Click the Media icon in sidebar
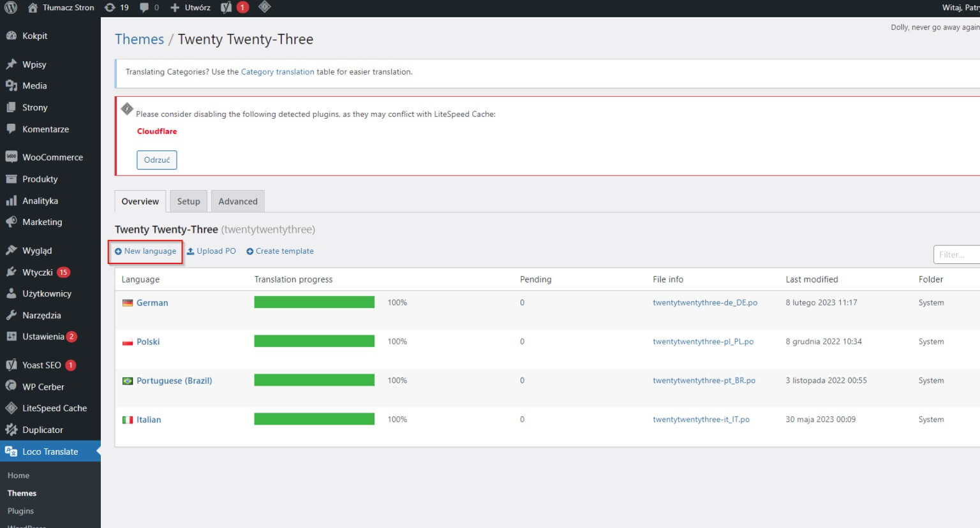Image resolution: width=980 pixels, height=528 pixels. (11, 85)
